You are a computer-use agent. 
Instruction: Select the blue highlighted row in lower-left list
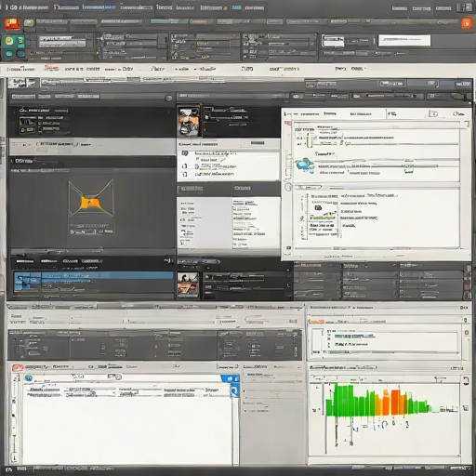pos(107,275)
